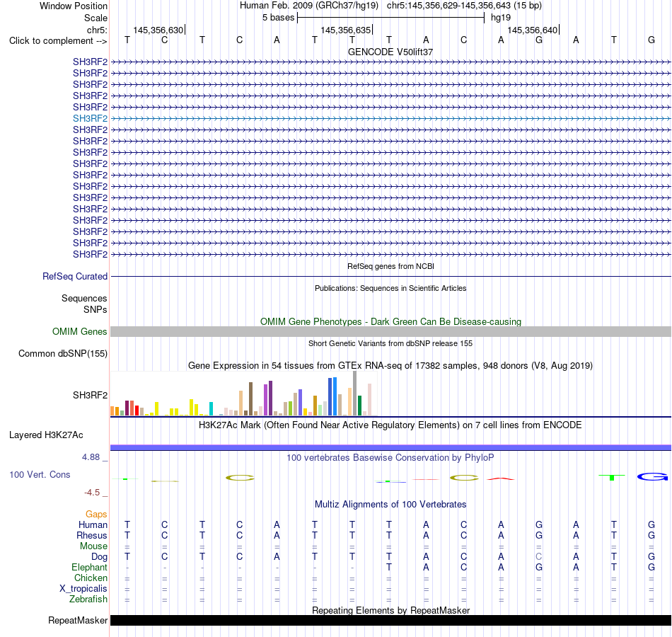Click the 4.88 conservation scale maximum
Screen dimensions: 672x637
click(x=91, y=457)
